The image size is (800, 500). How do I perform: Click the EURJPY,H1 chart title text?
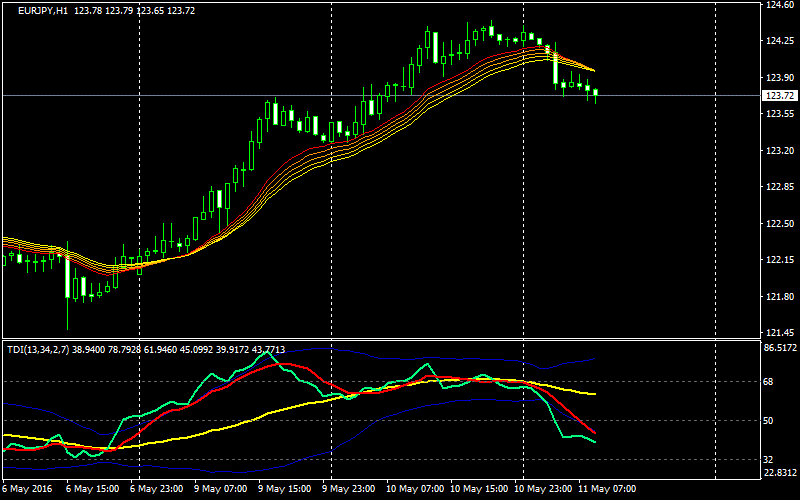(x=48, y=10)
